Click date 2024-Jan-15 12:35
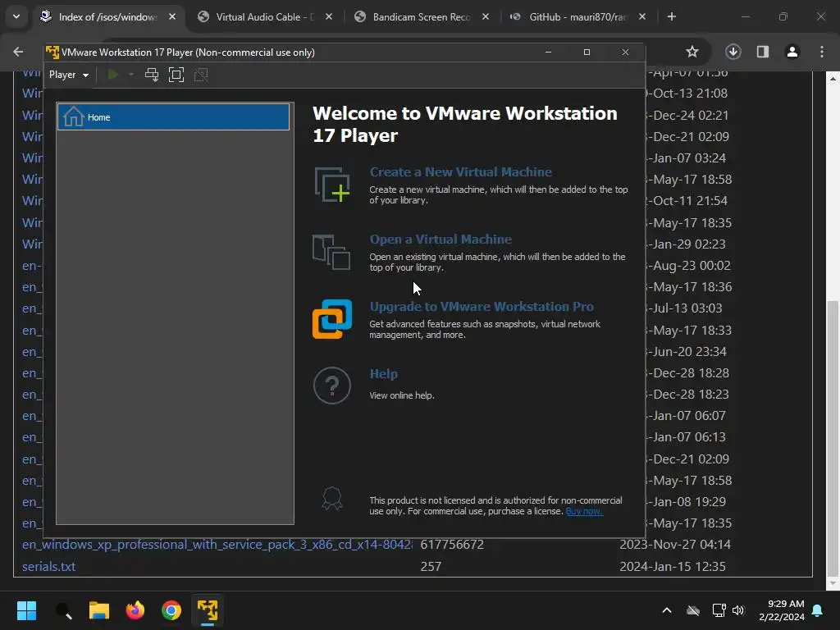 coord(673,566)
